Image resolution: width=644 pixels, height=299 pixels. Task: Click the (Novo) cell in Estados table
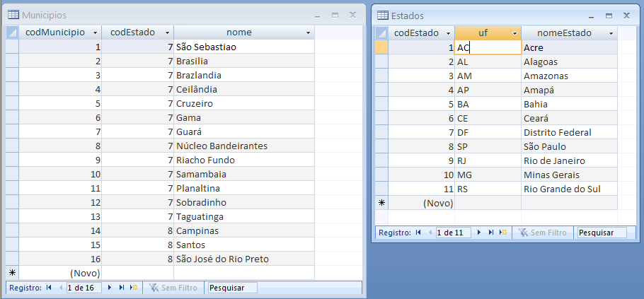[x=421, y=203]
